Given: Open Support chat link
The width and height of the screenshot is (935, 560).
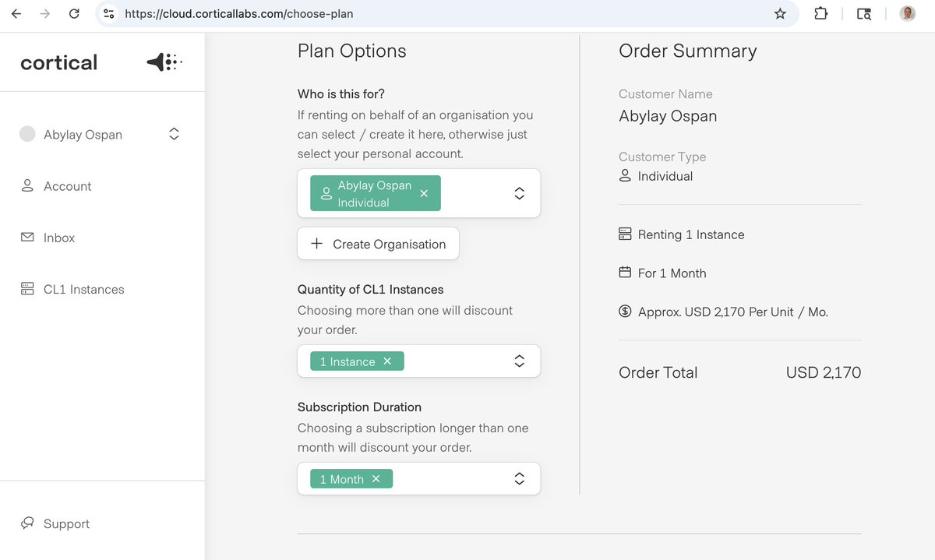Looking at the screenshot, I should click(x=55, y=523).
